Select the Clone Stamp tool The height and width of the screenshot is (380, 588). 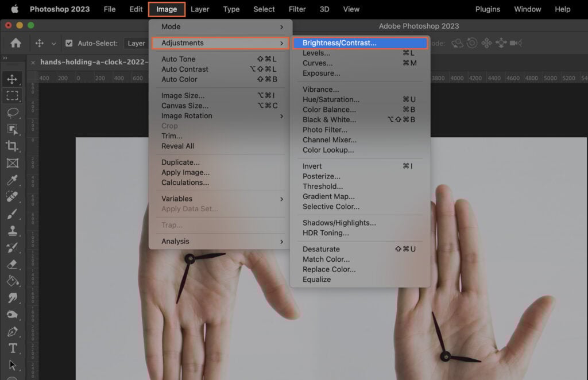(x=13, y=230)
